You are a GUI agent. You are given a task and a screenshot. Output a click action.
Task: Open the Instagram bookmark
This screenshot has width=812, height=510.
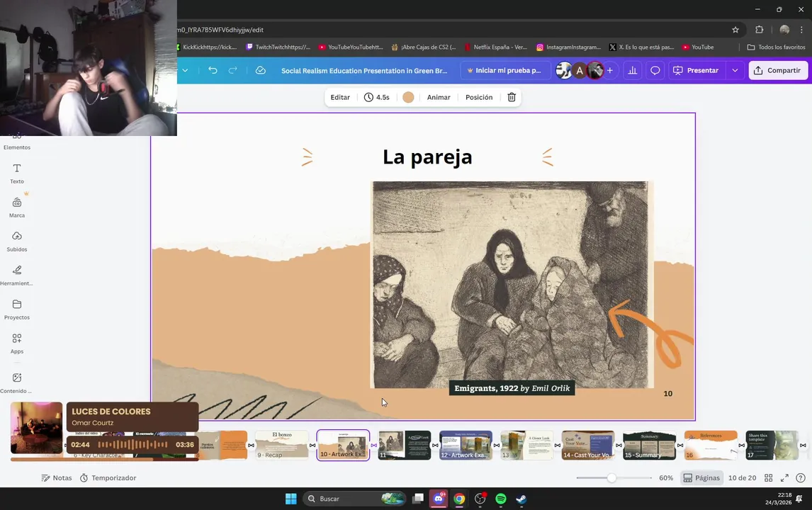568,47
